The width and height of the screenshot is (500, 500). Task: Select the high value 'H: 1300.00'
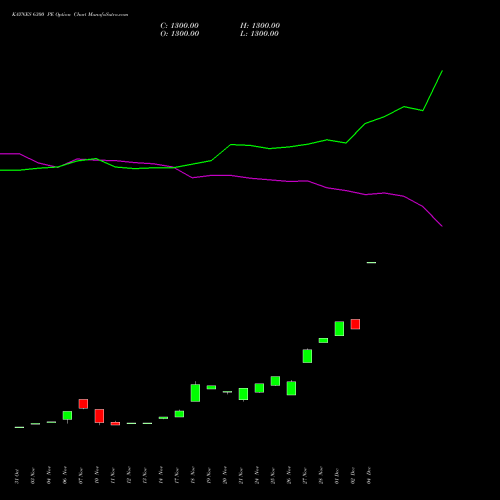pyautogui.click(x=260, y=26)
